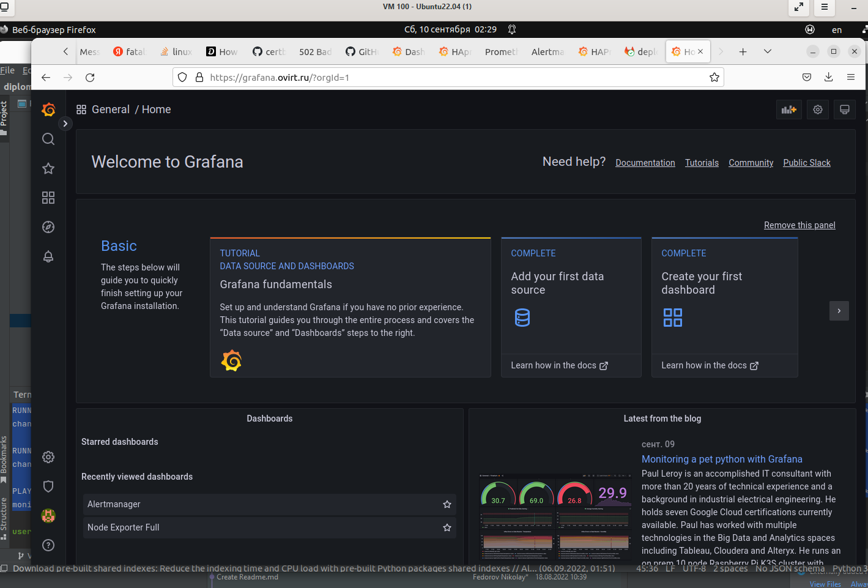The width and height of the screenshot is (868, 588).
Task: Switch to the GitHub tab
Action: (362, 51)
